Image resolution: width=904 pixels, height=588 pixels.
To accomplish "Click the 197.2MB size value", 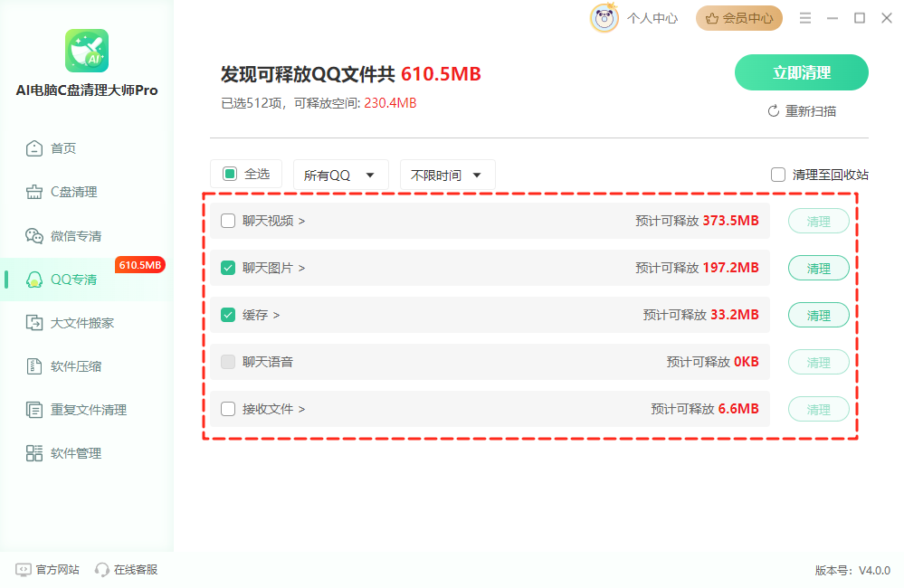I will click(730, 268).
